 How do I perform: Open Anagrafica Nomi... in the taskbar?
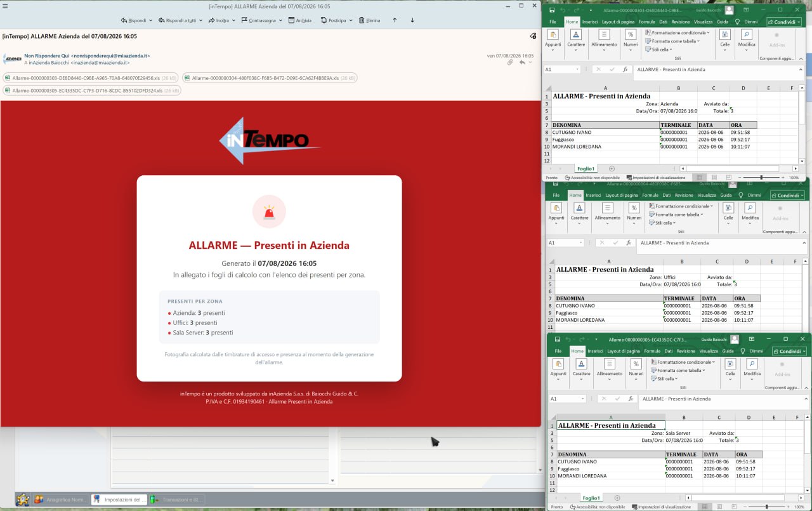point(61,500)
